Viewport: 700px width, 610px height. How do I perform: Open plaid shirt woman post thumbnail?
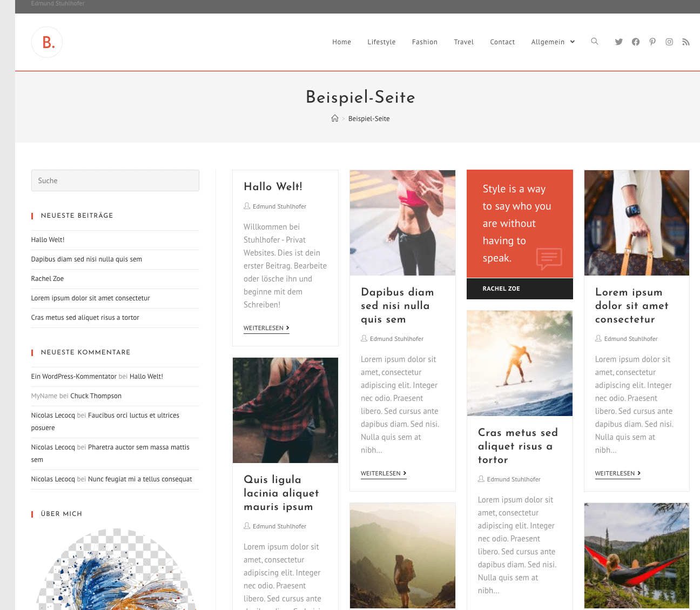coord(285,410)
